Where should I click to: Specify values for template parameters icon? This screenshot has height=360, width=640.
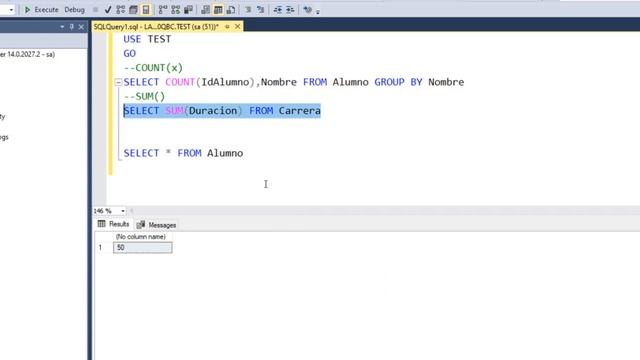click(307, 9)
